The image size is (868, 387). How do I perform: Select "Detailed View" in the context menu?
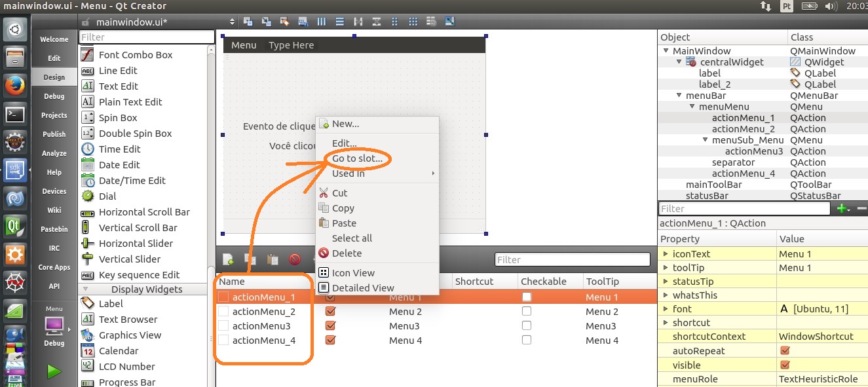tap(362, 287)
